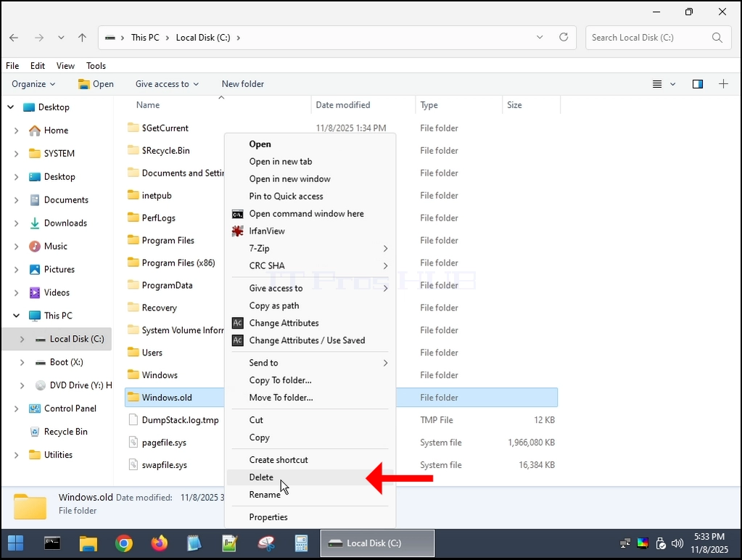
Task: Open the Edit menu
Action: pos(38,66)
